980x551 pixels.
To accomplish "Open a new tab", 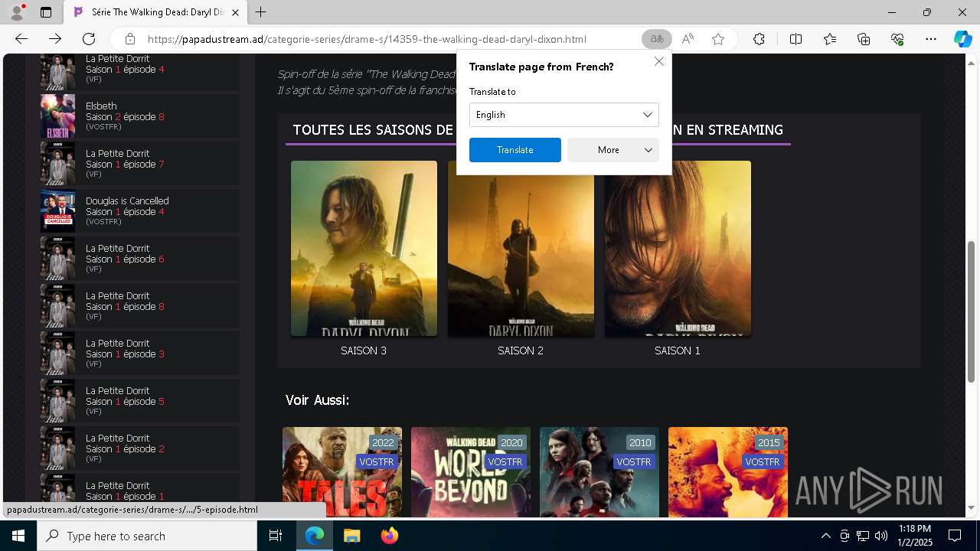I will click(x=261, y=12).
